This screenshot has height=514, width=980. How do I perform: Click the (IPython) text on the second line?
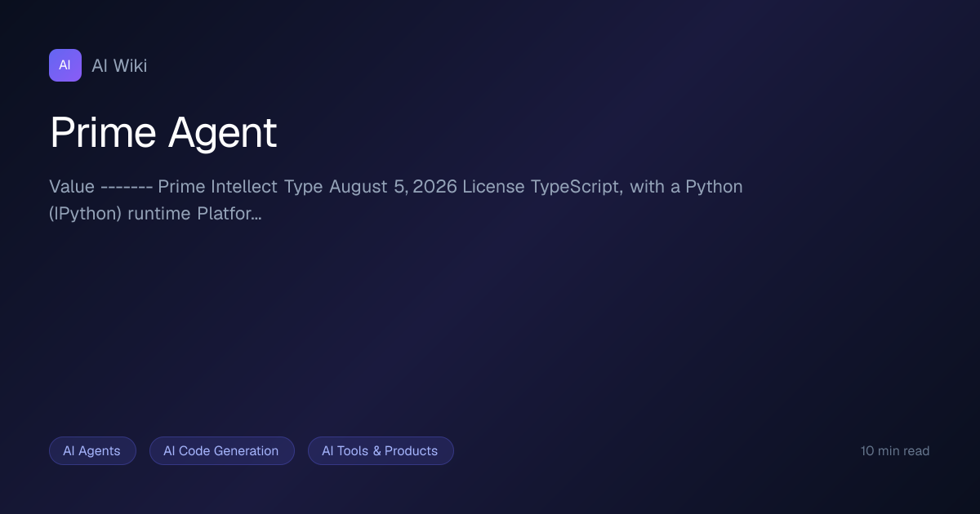point(86,215)
